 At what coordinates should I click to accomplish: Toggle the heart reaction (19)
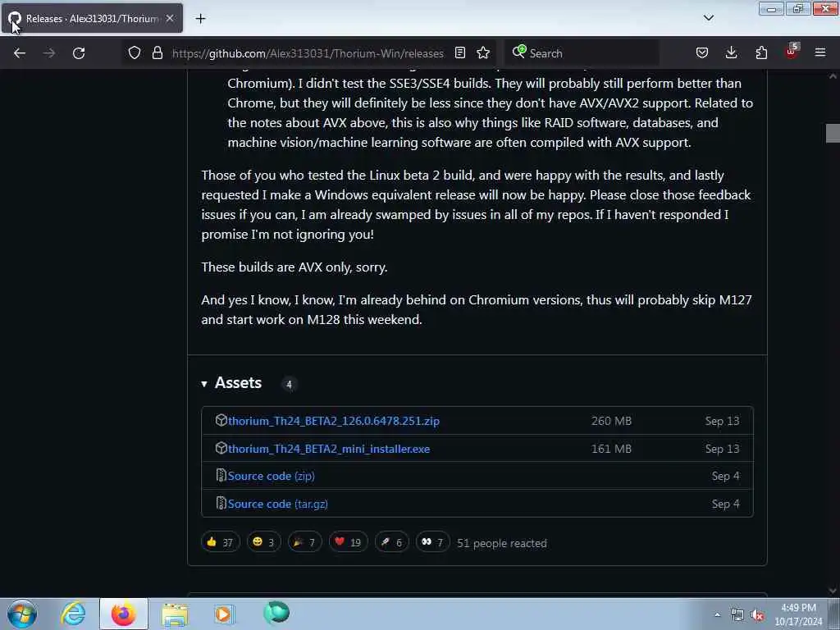[348, 542]
